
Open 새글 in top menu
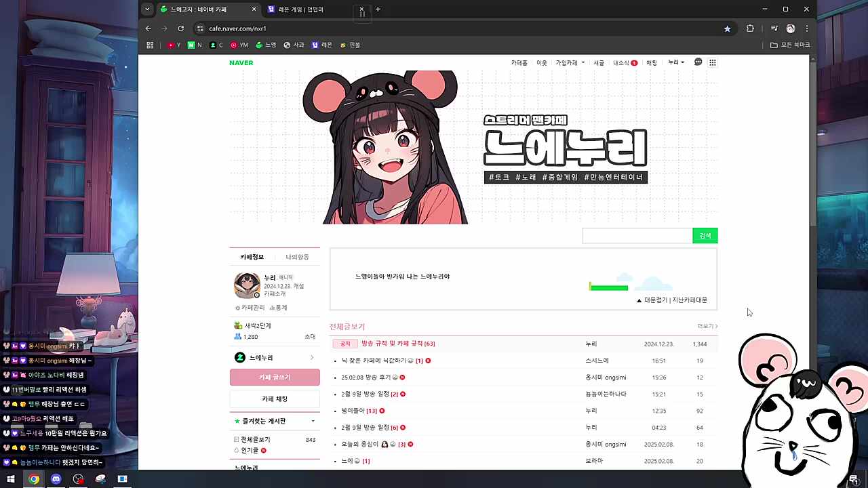[599, 62]
